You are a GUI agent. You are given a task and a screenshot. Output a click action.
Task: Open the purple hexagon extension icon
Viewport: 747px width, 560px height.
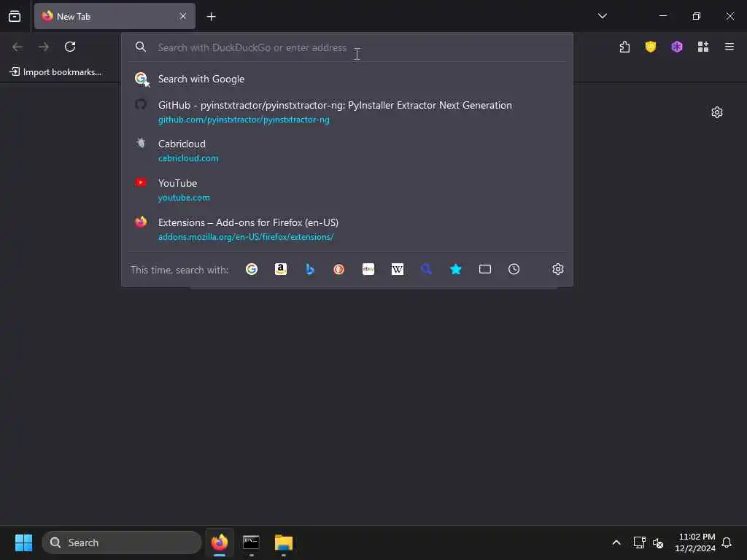click(677, 47)
